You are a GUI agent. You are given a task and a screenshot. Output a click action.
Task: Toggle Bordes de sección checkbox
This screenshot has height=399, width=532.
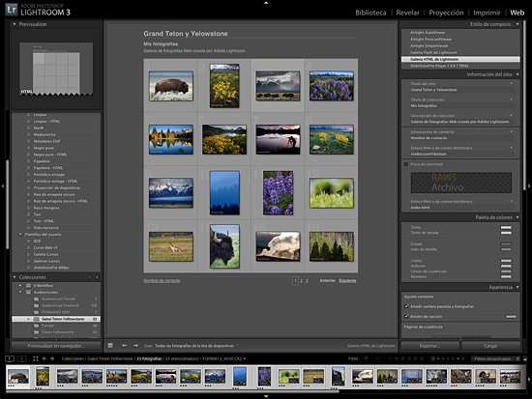[406, 316]
